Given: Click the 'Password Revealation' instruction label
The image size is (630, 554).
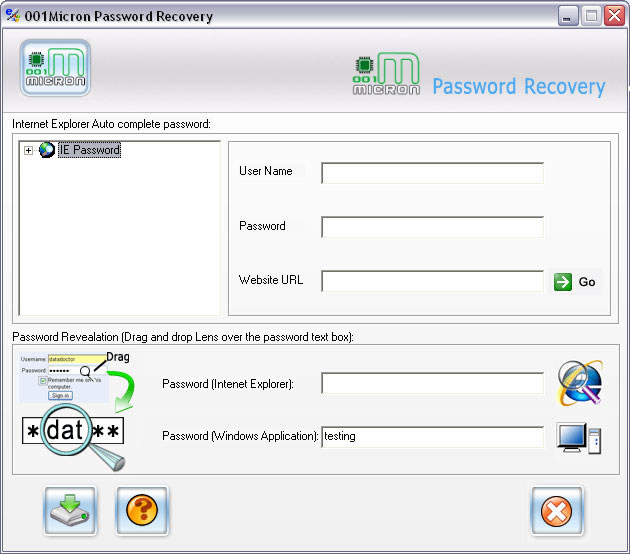Looking at the screenshot, I should click(x=183, y=337).
